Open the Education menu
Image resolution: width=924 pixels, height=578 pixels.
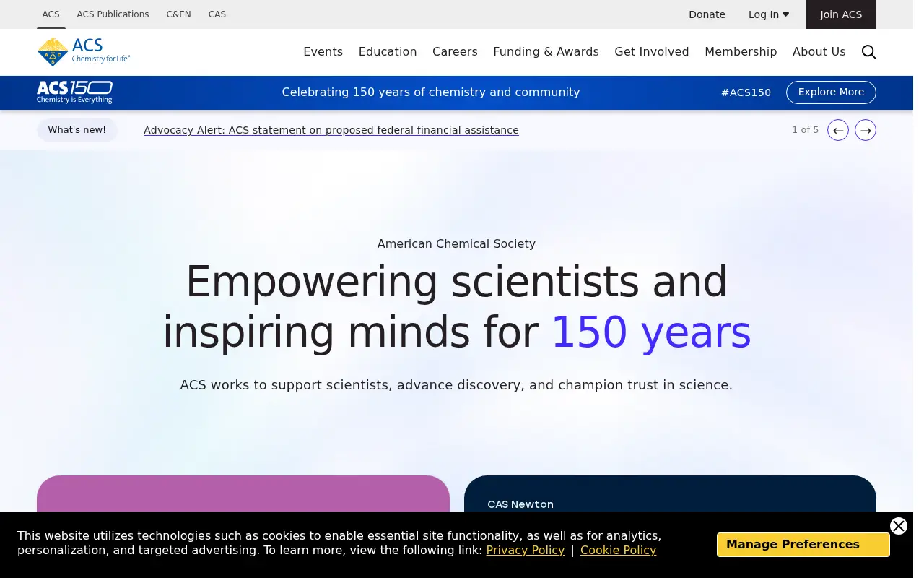[x=388, y=52]
